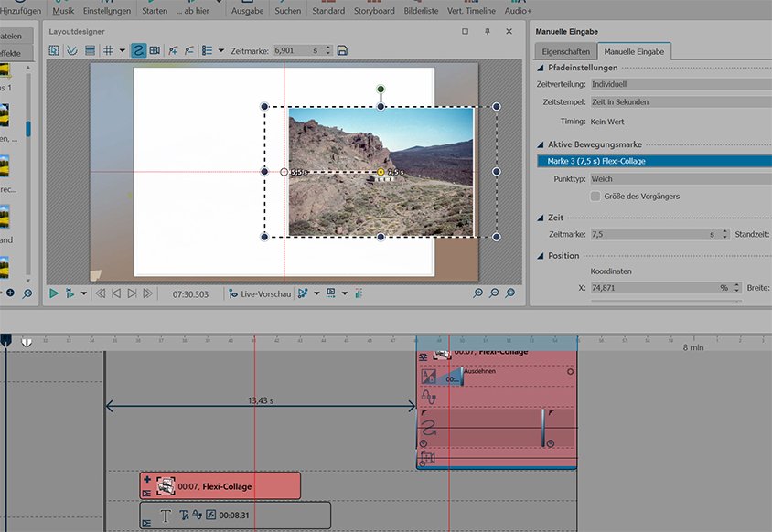Viewport: 772px width, 532px height.
Task: Click the grid display icon
Action: [109, 50]
